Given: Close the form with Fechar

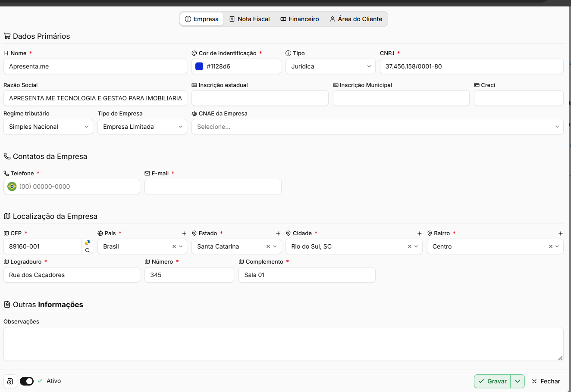Looking at the screenshot, I should click(x=546, y=381).
